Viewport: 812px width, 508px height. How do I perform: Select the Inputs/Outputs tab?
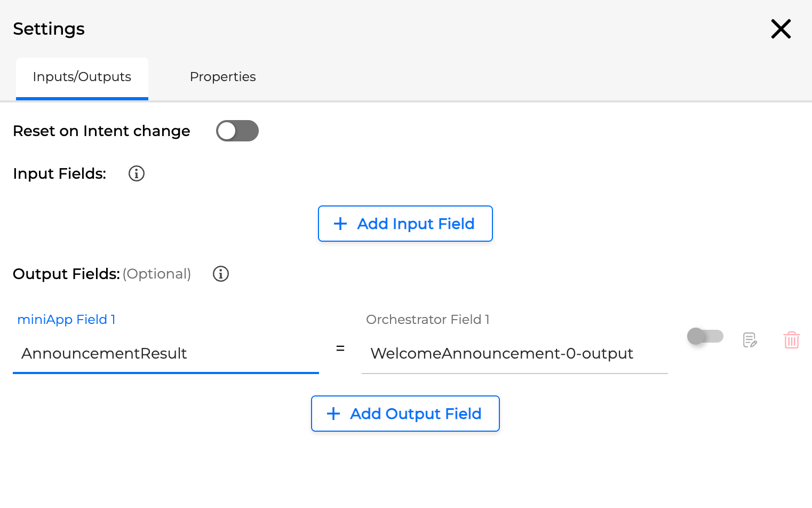(82, 77)
